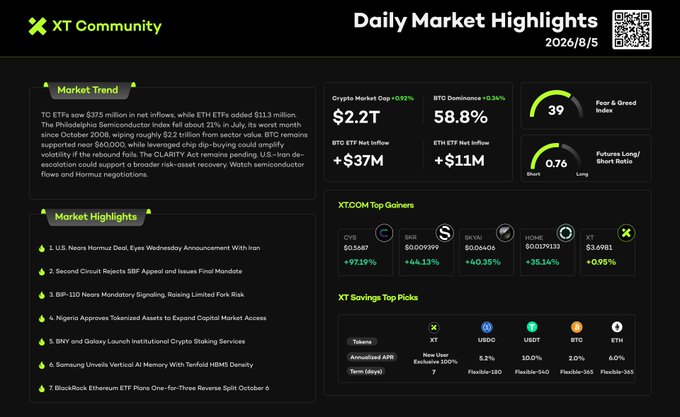Click flame bullet beside BlackRock Ethereum ETF headline
The image size is (680, 417).
point(42,389)
